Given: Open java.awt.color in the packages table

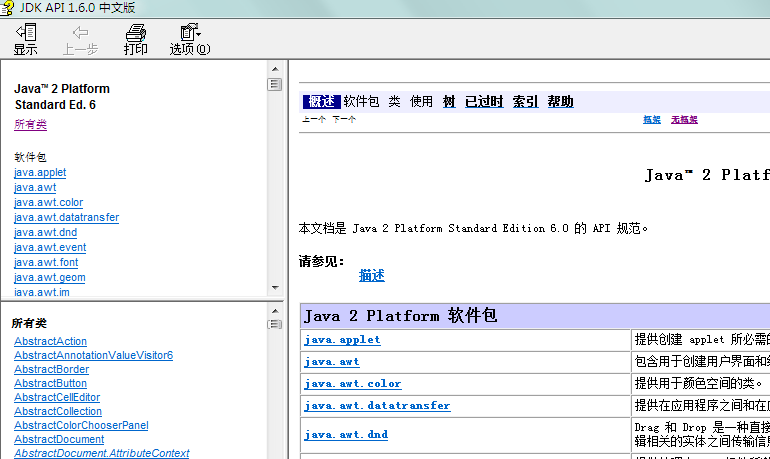Looking at the screenshot, I should (x=353, y=384).
